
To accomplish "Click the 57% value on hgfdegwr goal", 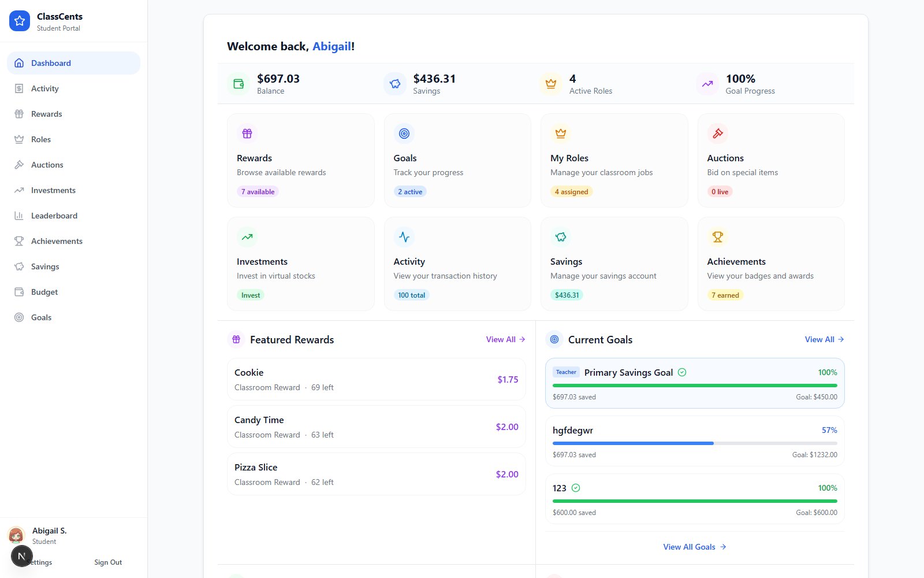I will (x=829, y=430).
